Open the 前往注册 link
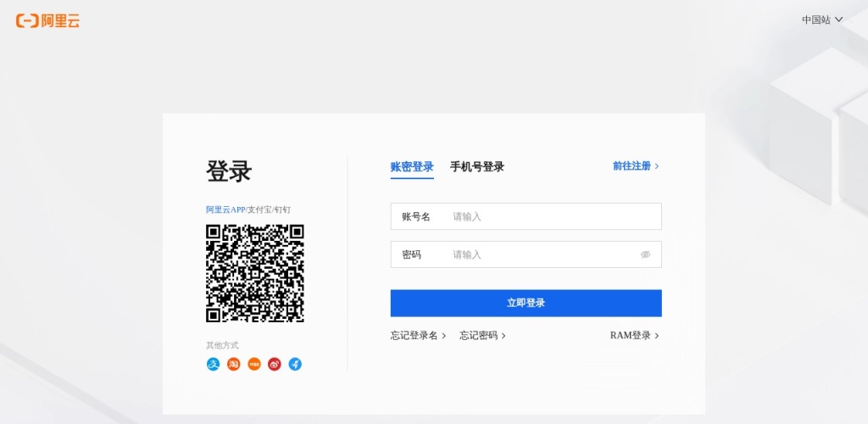This screenshot has width=868, height=424. (632, 166)
